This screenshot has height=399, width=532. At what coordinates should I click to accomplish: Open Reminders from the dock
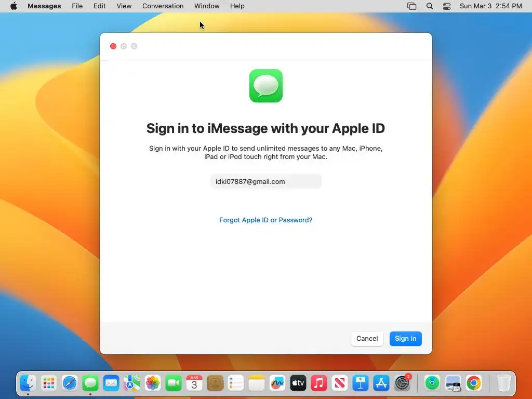pos(236,383)
